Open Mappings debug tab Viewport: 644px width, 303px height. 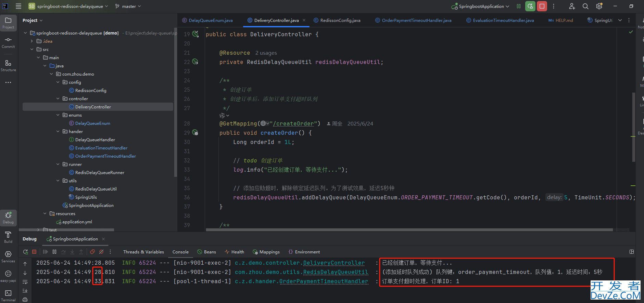266,252
